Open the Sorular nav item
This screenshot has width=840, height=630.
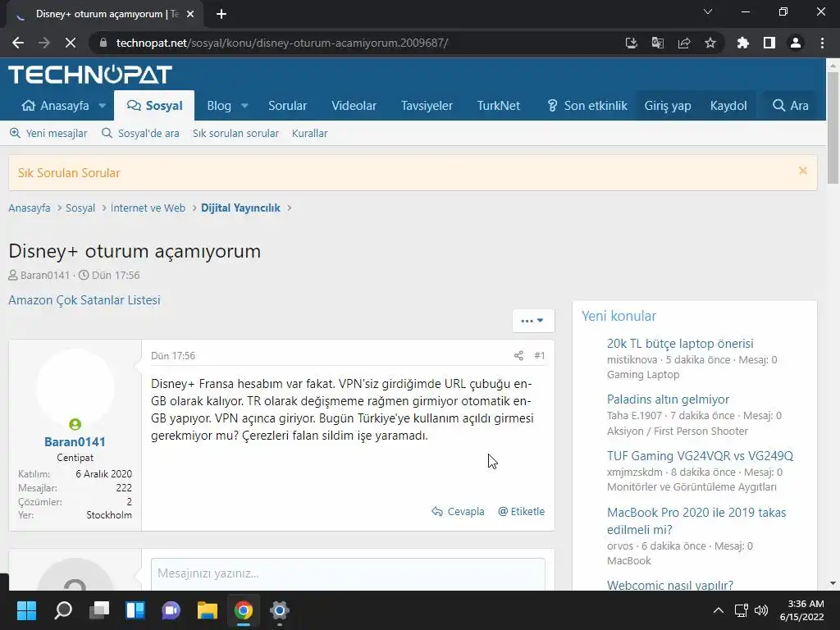288,106
